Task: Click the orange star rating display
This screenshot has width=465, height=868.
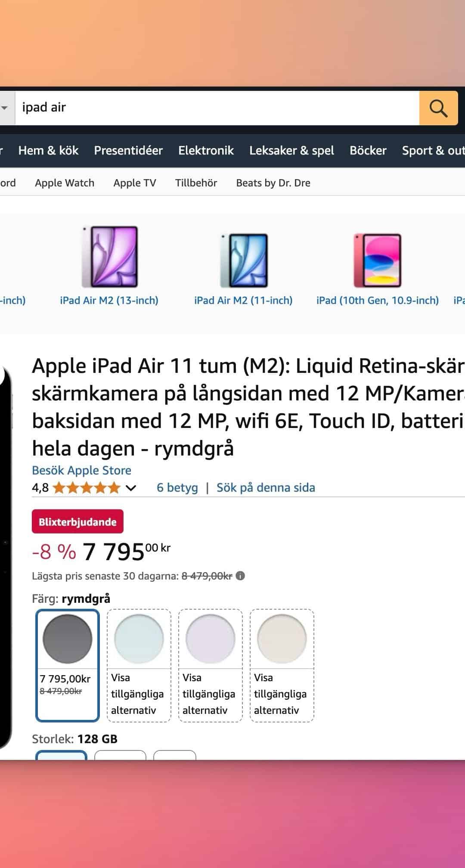Action: click(x=86, y=488)
